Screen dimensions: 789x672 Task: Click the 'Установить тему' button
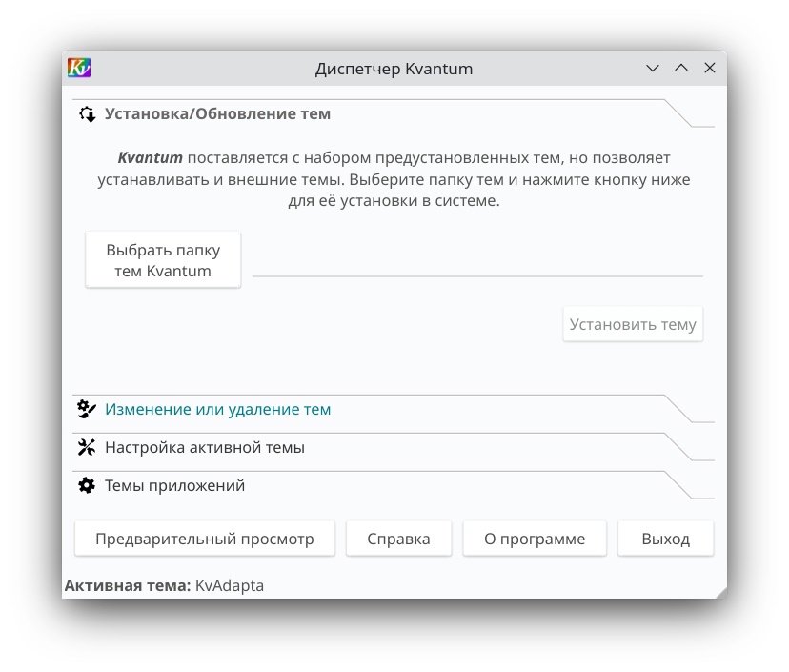coord(633,324)
